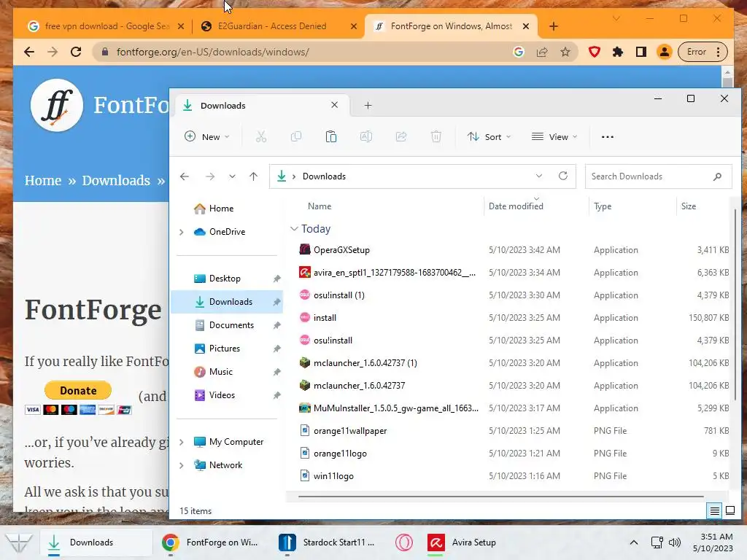Open address bar history dropdown

pyautogui.click(x=539, y=176)
